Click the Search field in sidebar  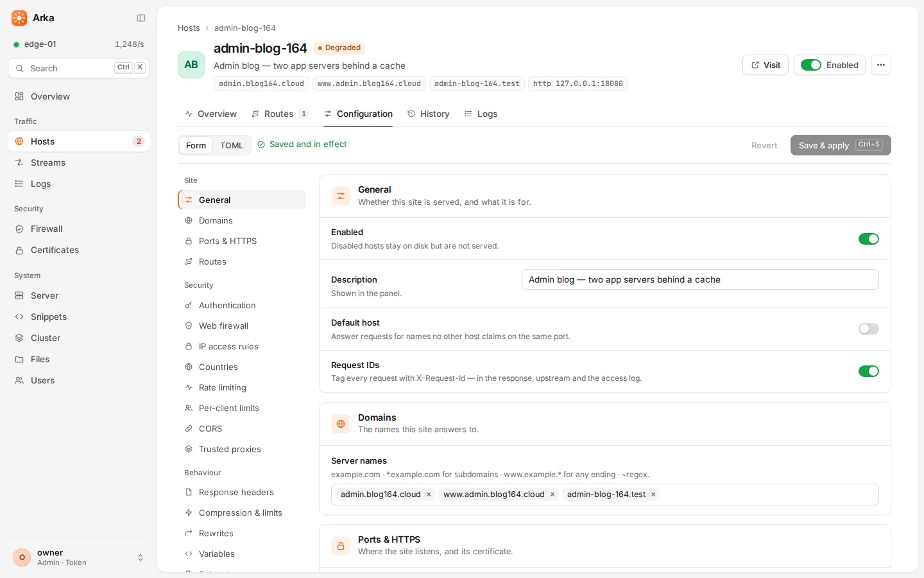[79, 68]
